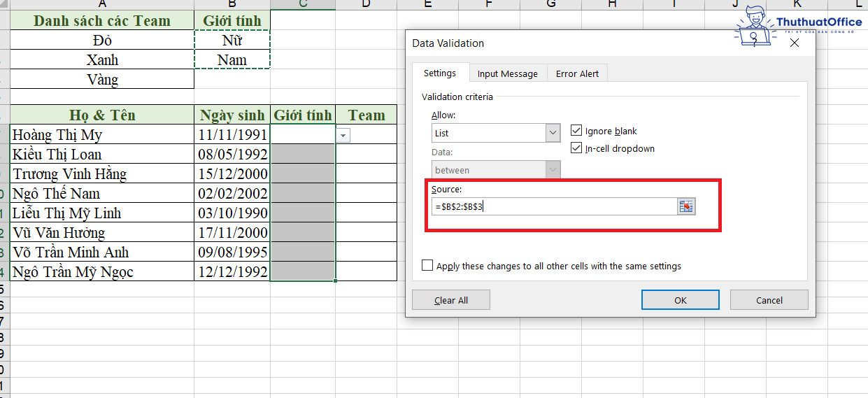The width and height of the screenshot is (868, 398).
Task: Select the Giới tính header above the shaded cells
Action: tap(303, 115)
